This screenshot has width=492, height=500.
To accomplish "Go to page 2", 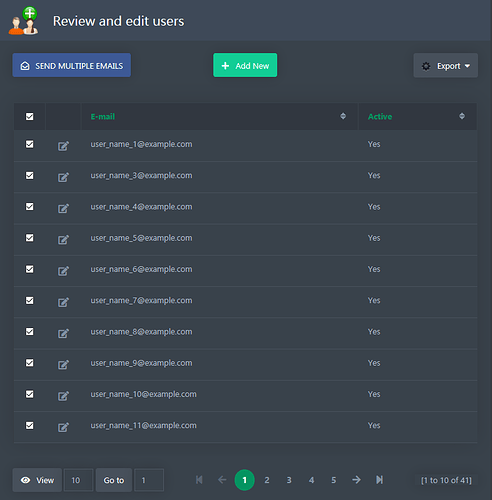I will coord(267,480).
